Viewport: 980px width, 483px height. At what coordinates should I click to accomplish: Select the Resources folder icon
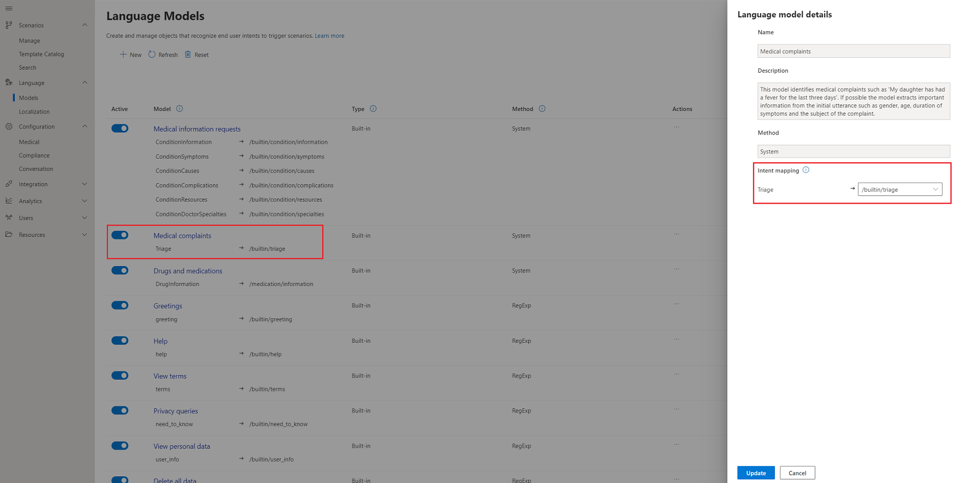pyautogui.click(x=9, y=234)
